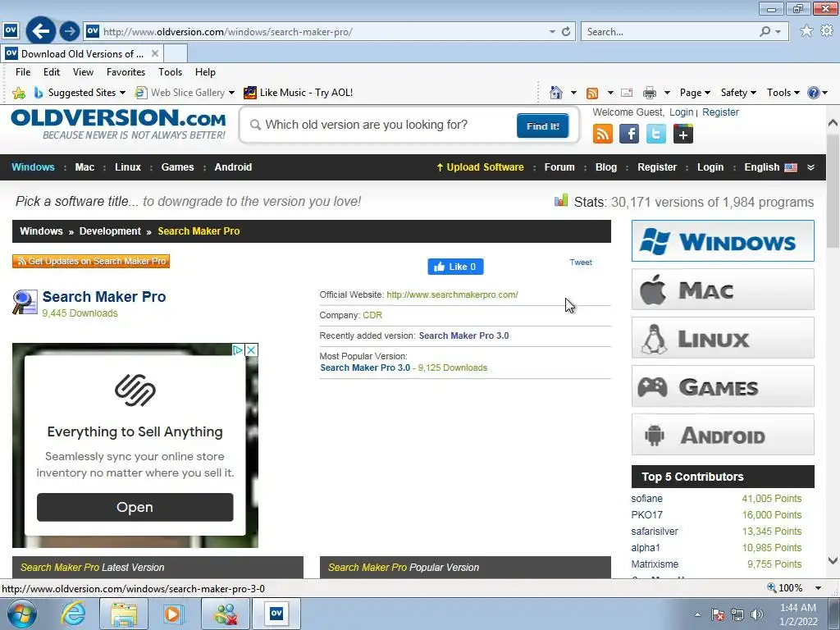Click the Facebook Like 0 button
Viewport: 840px width, 630px height.
[x=455, y=267]
